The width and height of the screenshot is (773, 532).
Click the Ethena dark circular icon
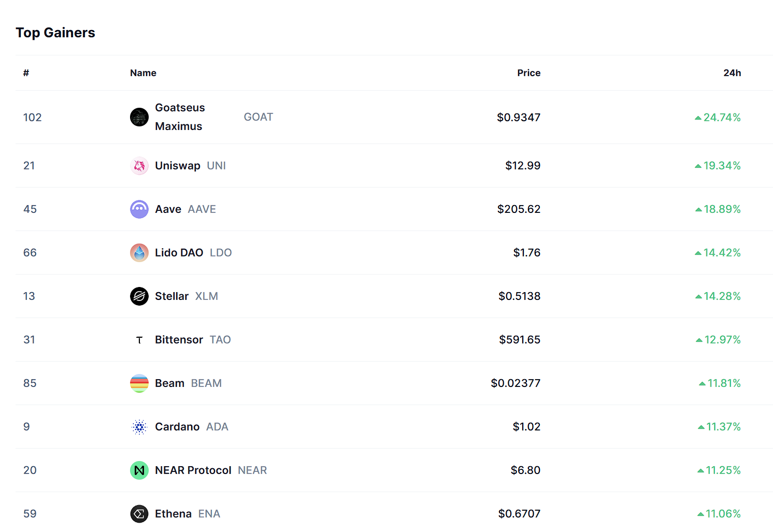click(139, 514)
